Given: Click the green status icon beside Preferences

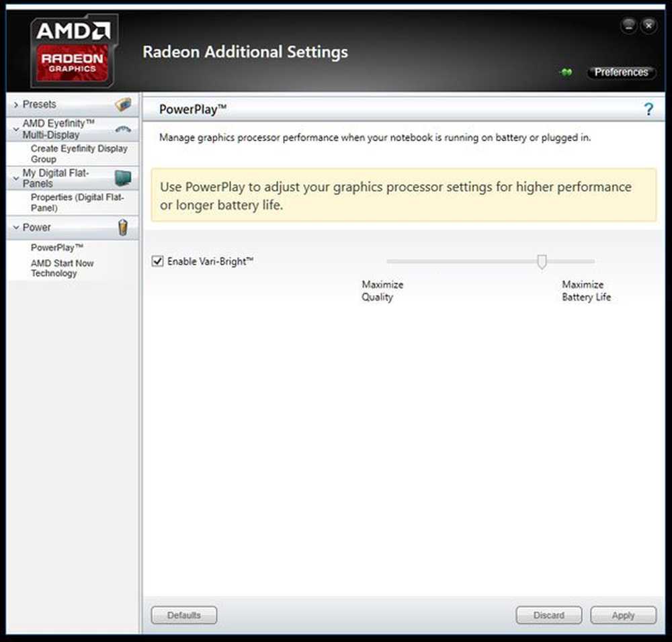Looking at the screenshot, I should pyautogui.click(x=566, y=73).
